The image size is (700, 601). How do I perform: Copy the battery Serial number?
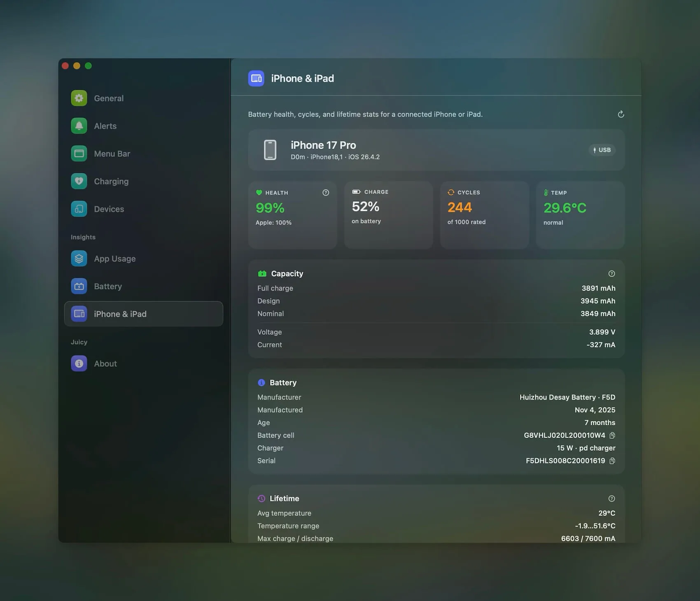[x=612, y=461]
